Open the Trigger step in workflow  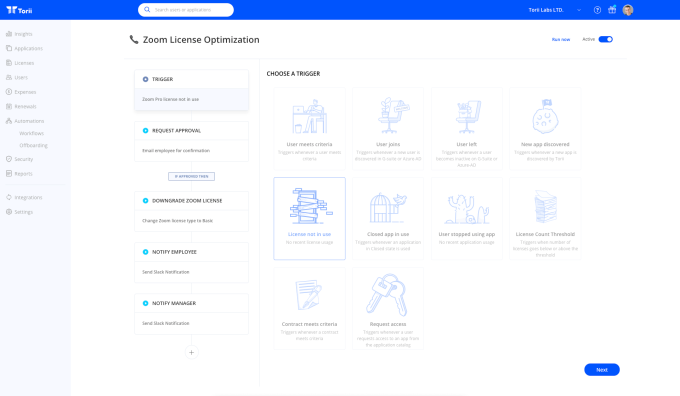point(191,90)
